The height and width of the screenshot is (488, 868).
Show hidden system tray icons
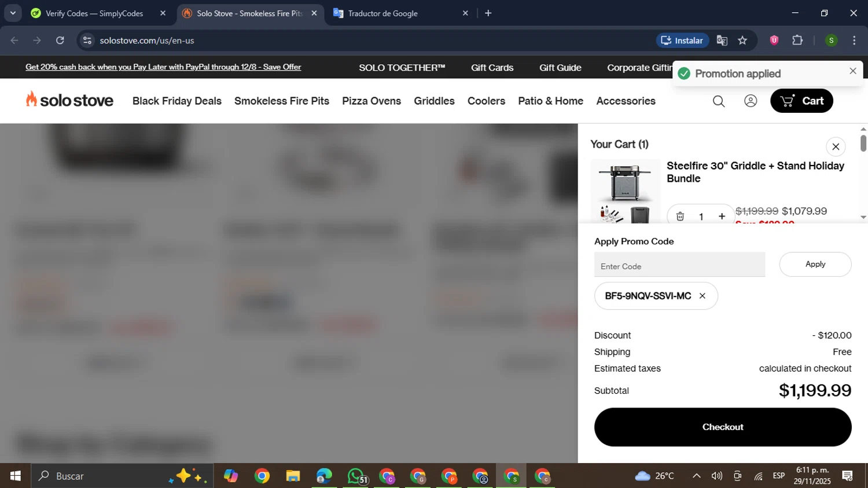[x=697, y=476]
